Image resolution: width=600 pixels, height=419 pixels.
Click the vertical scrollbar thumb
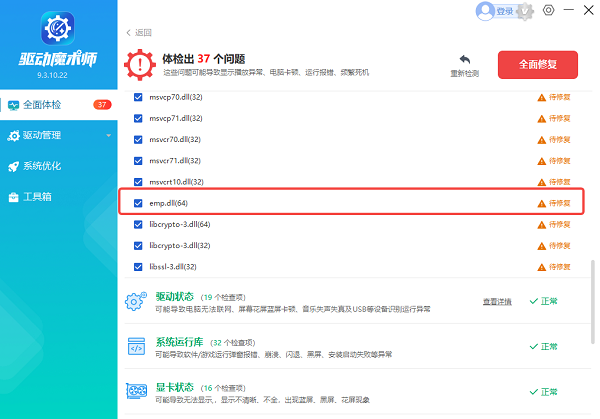pos(593,302)
